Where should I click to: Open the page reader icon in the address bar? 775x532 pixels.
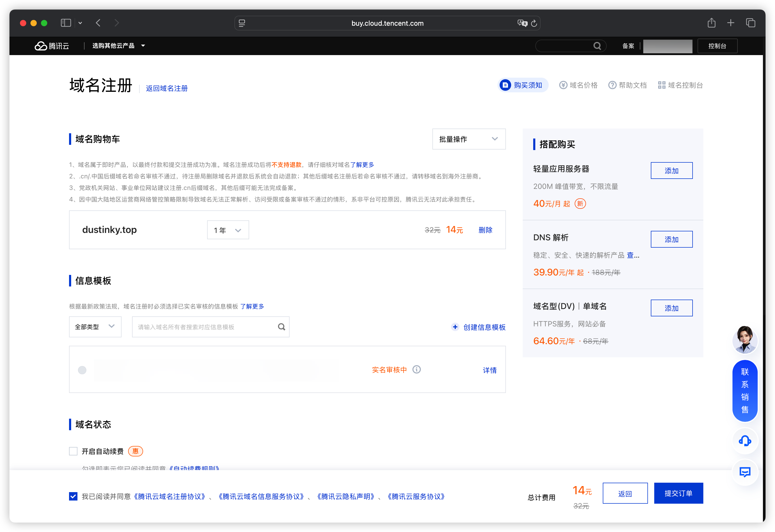[x=242, y=23]
